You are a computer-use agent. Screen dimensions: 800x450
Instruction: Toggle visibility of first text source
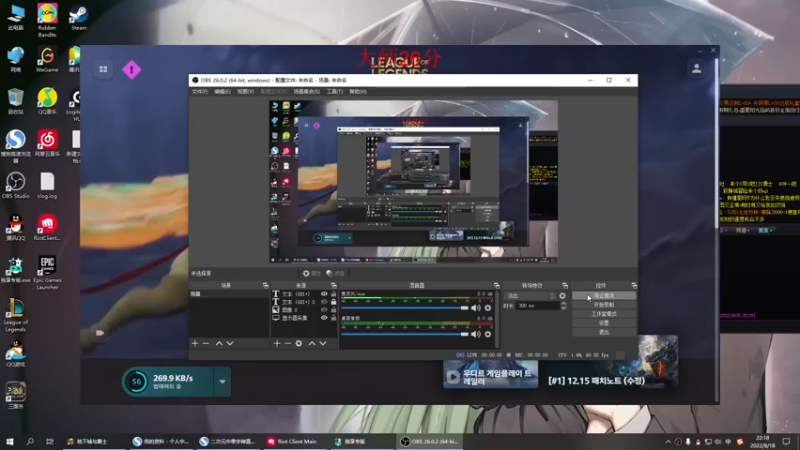[324, 294]
